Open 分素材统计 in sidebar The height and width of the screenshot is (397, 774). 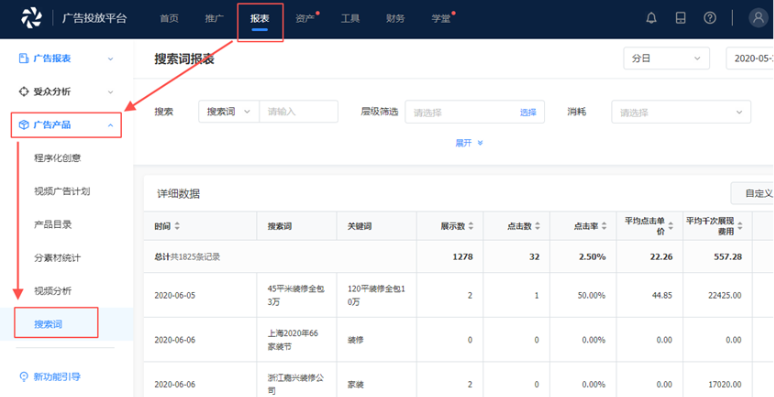tap(57, 258)
